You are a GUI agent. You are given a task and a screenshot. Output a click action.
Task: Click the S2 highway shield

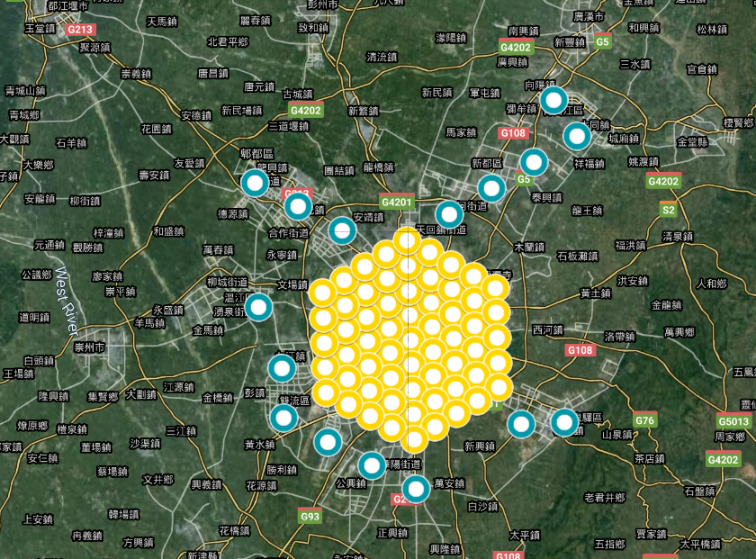point(668,210)
